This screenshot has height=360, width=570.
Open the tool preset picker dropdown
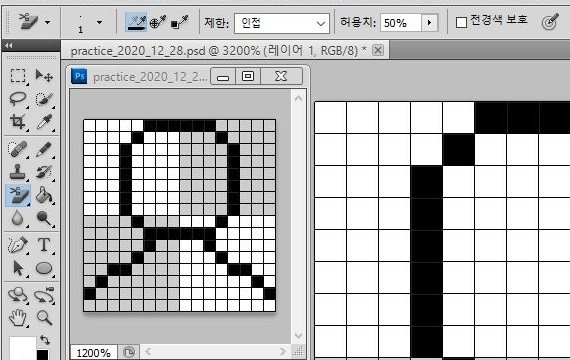[48, 23]
